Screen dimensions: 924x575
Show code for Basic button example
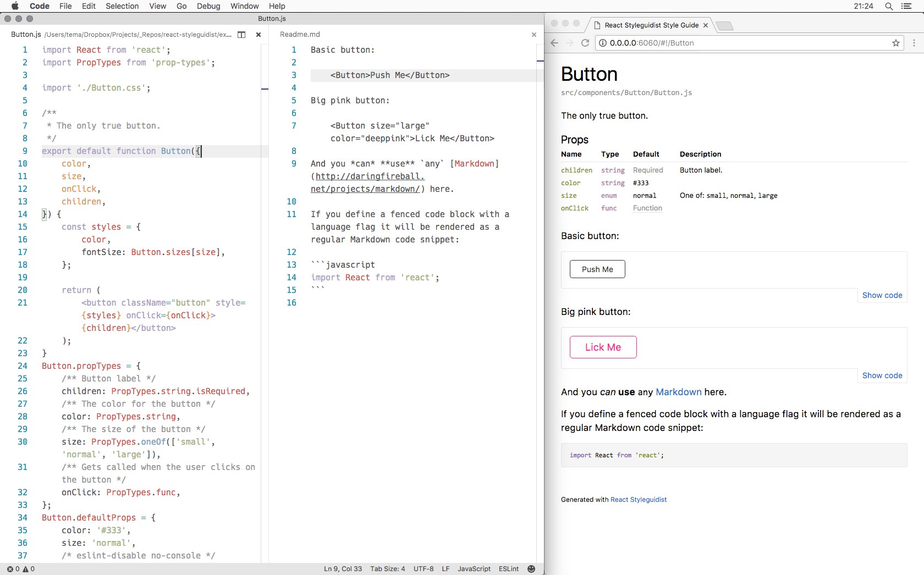pyautogui.click(x=882, y=295)
